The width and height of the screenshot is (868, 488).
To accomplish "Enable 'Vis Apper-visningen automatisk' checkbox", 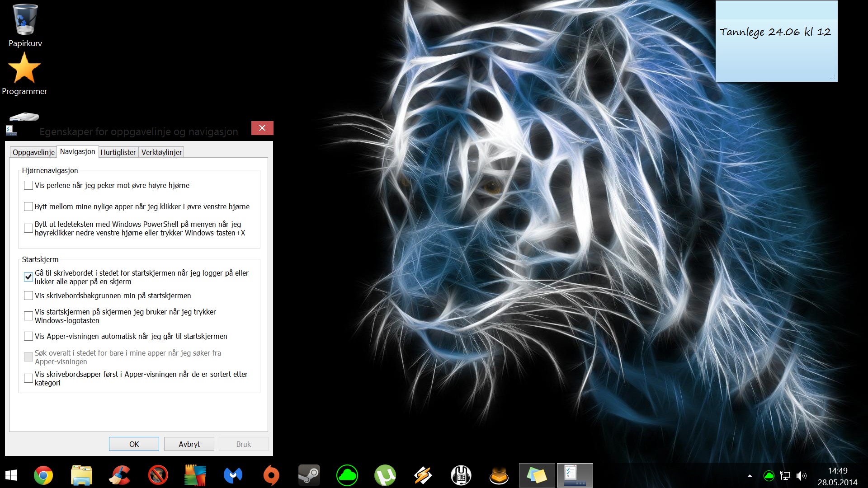I will 28,336.
